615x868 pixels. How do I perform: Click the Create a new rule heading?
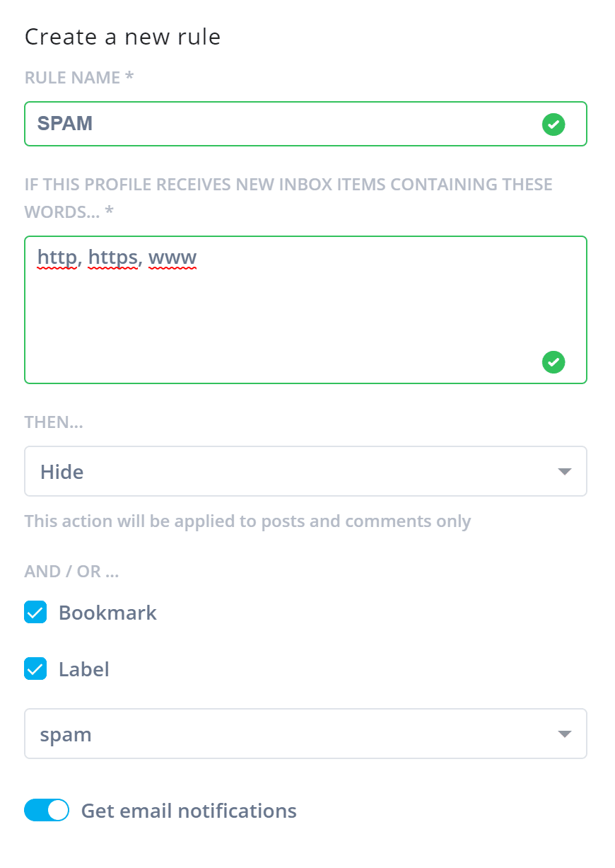point(122,37)
